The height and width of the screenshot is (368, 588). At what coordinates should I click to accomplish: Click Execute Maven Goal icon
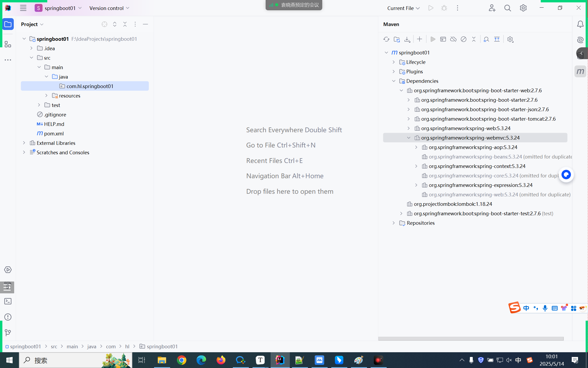click(x=443, y=39)
